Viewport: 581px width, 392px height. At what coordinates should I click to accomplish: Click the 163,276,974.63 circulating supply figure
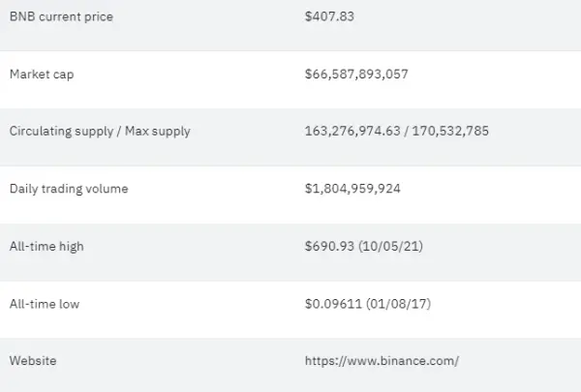click(x=352, y=131)
